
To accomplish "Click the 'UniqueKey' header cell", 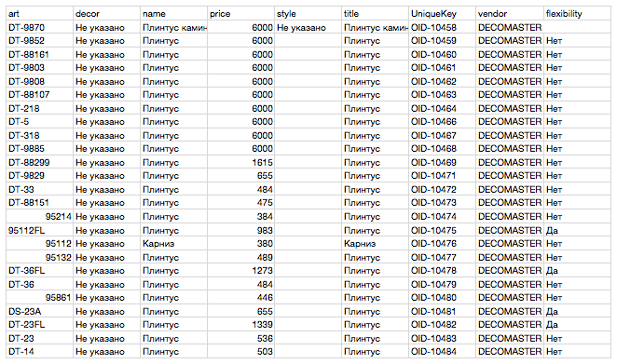I will [442, 14].
